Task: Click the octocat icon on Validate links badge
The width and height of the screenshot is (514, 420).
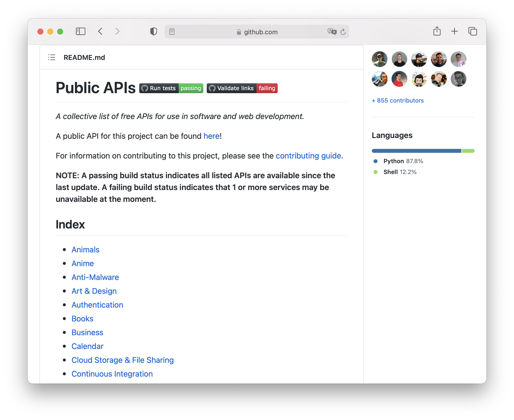Action: (212, 88)
